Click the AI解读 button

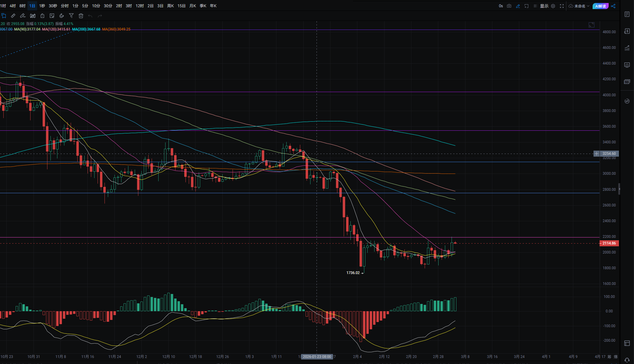tap(600, 6)
